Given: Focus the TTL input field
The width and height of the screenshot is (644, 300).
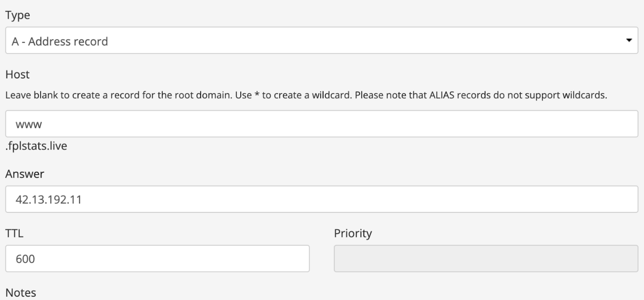Looking at the screenshot, I should [x=157, y=259].
